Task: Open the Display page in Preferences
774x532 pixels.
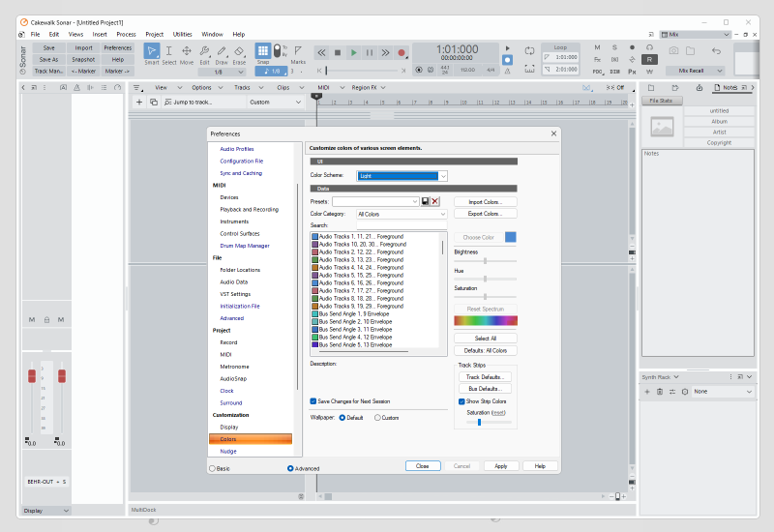Action: click(x=229, y=427)
